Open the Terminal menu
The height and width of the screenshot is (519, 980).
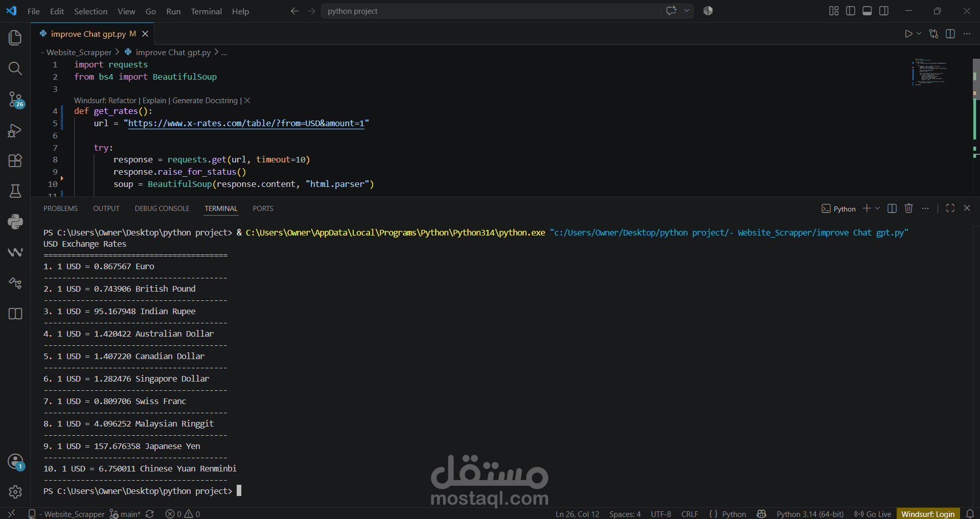click(206, 11)
